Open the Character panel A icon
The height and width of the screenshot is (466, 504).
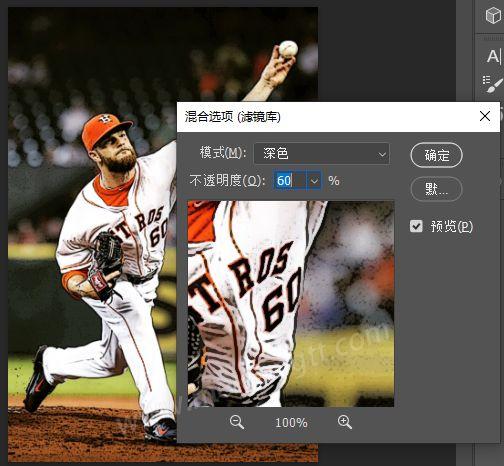coord(494,56)
